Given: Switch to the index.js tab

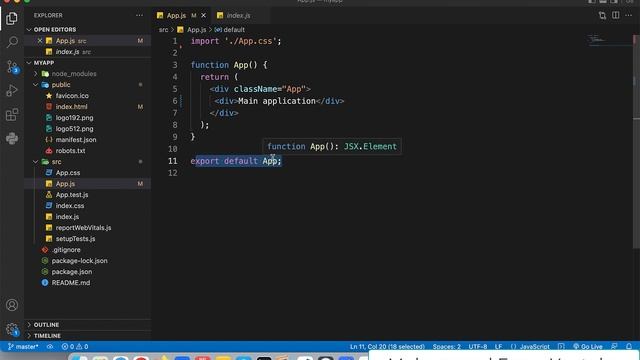Looking at the screenshot, I should (x=238, y=16).
